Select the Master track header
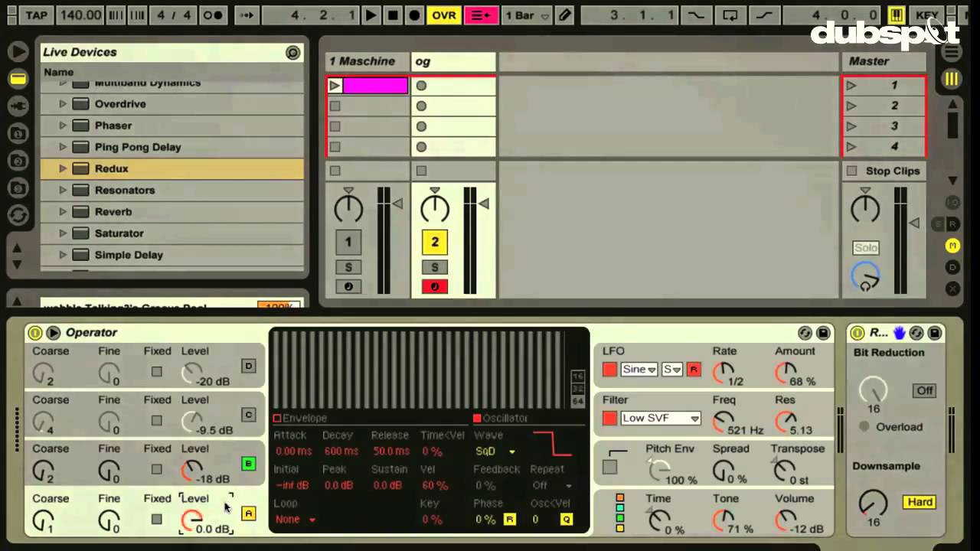The height and width of the screenshot is (551, 980). [x=884, y=61]
